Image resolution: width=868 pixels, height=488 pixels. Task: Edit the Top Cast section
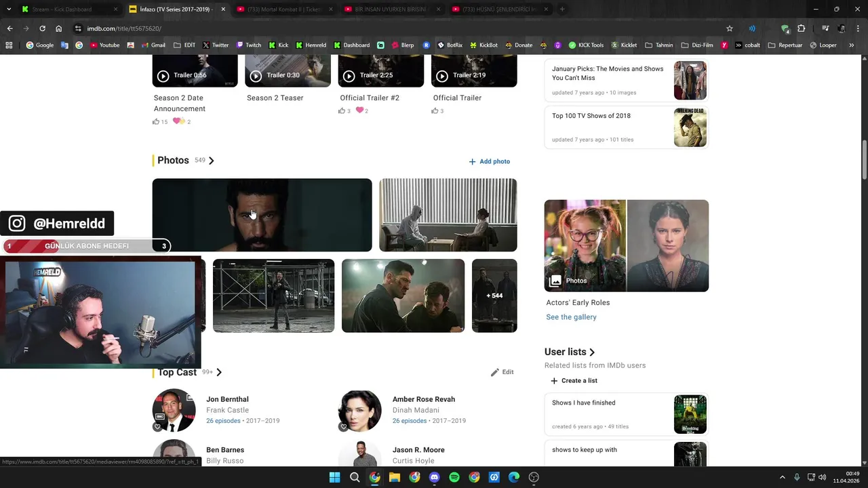[x=502, y=372]
